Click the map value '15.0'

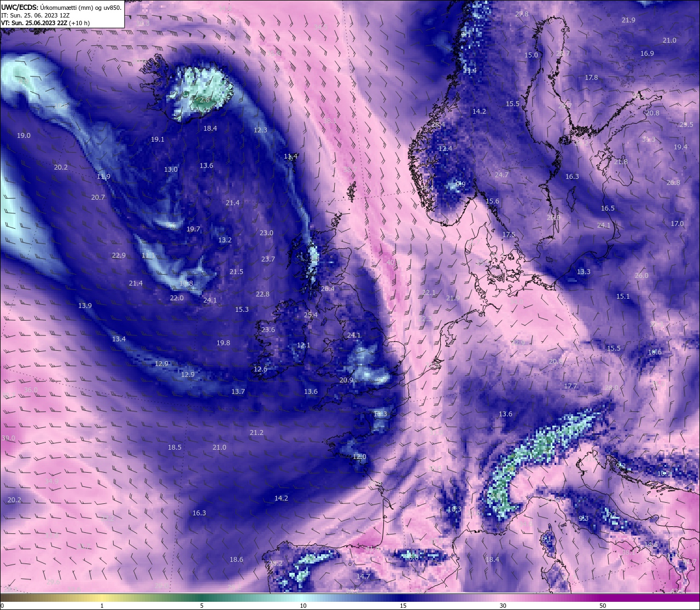tap(531, 55)
